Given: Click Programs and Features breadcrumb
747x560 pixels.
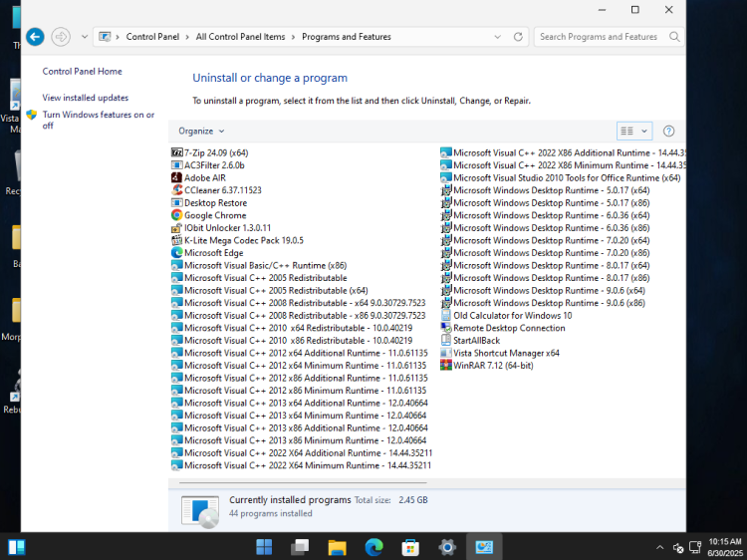Looking at the screenshot, I should point(347,37).
